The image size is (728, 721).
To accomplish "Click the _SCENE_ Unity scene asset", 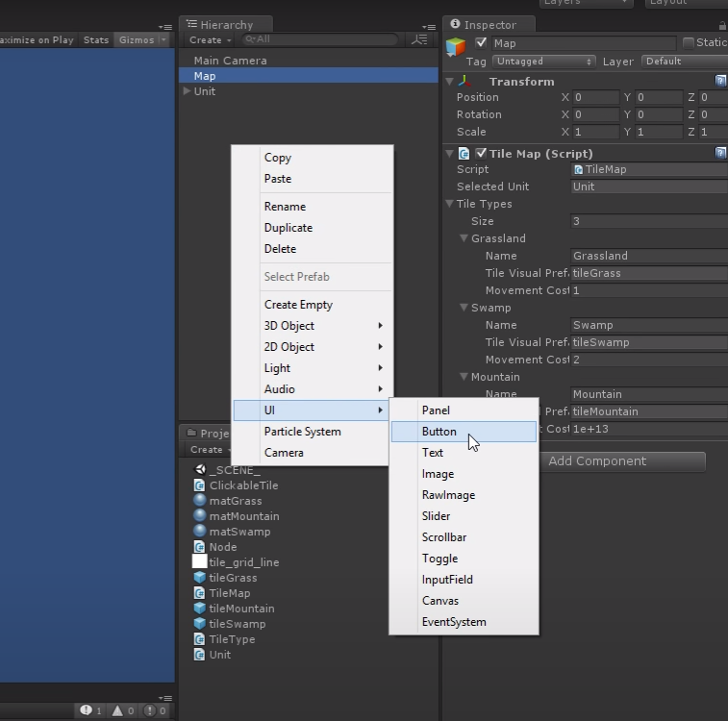I will point(227,470).
